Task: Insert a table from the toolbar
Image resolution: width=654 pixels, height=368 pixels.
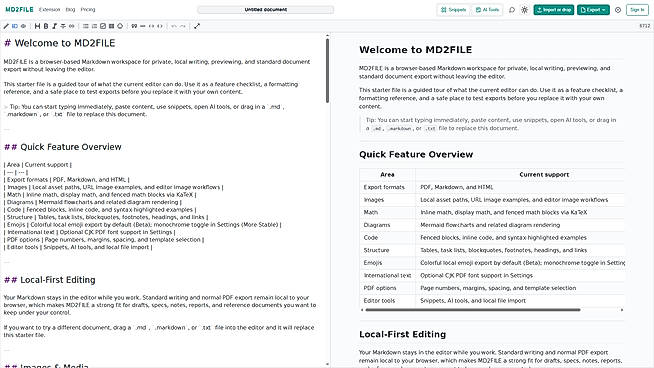Action: pyautogui.click(x=111, y=26)
